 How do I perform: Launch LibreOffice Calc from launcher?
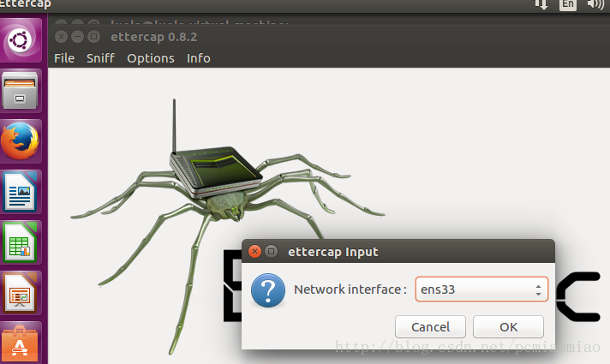click(x=20, y=242)
